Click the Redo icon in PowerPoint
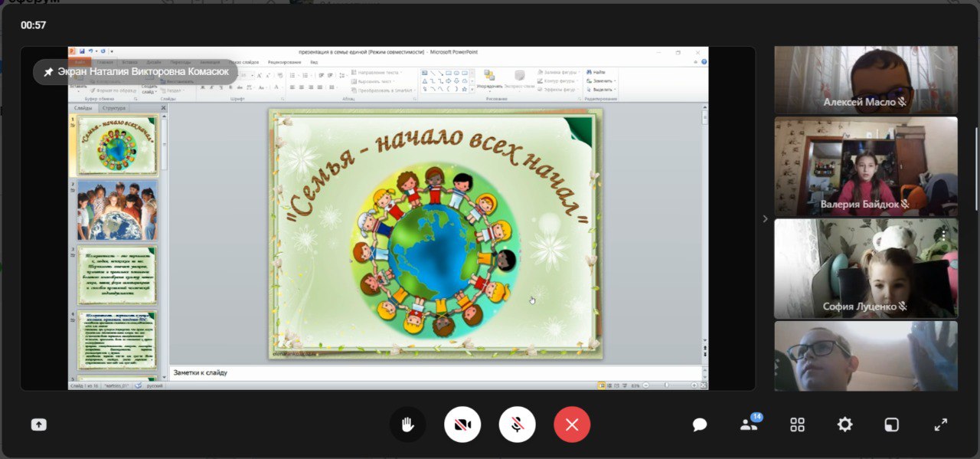Viewport: 980px width, 459px height. click(103, 51)
